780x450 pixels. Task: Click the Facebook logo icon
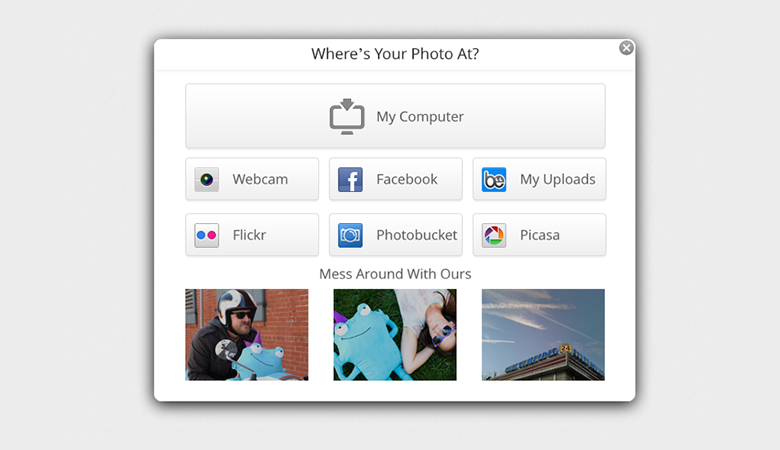350,180
